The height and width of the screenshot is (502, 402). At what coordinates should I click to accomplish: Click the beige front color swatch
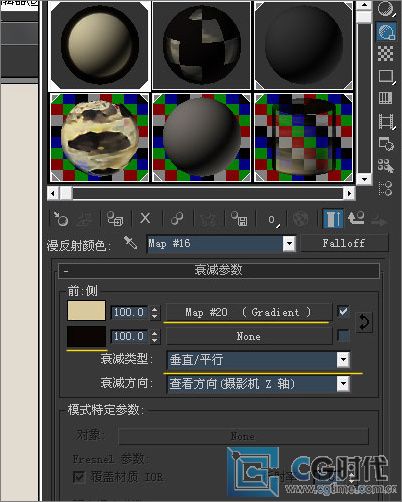87,311
